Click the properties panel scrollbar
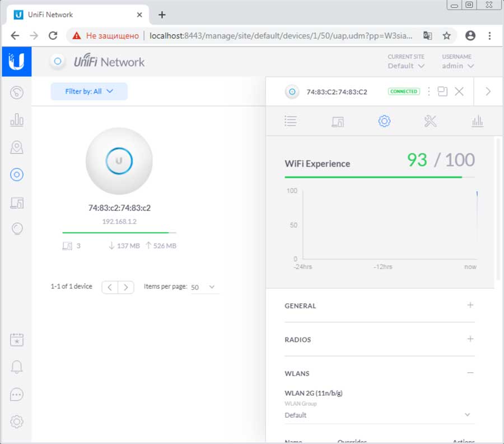 (x=498, y=209)
